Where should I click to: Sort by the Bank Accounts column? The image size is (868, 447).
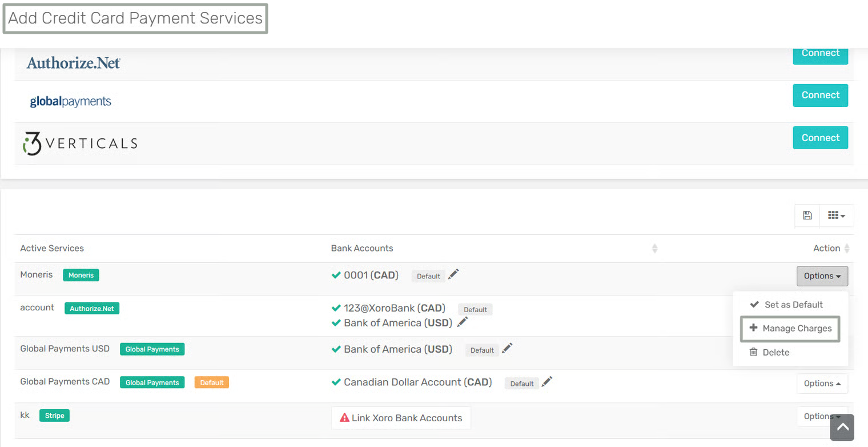point(654,249)
